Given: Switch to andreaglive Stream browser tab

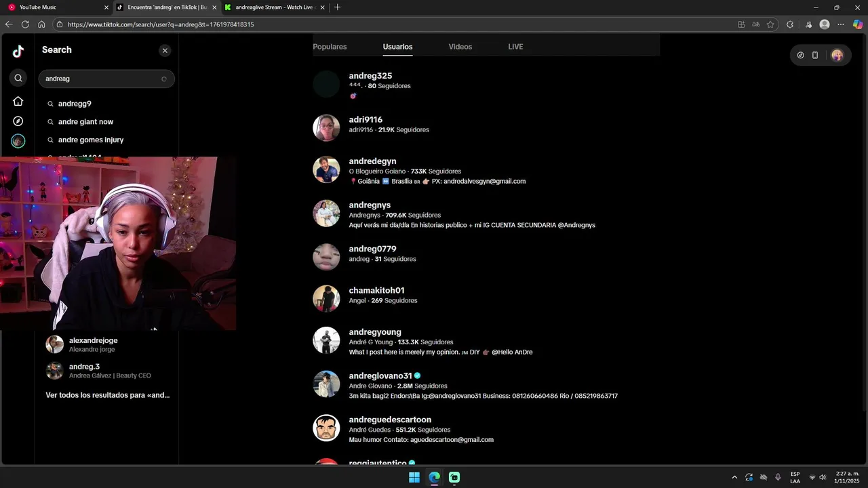Looking at the screenshot, I should tap(273, 7).
